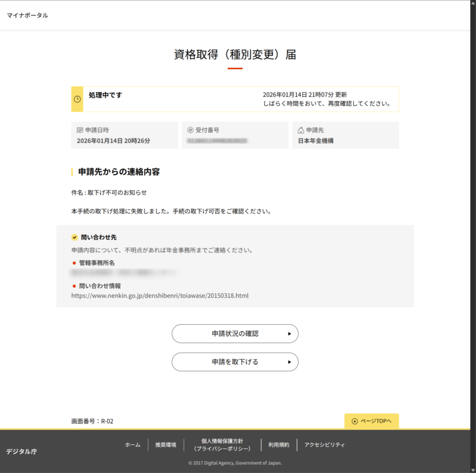Click the vertical scrollbar on right edge
The width and height of the screenshot is (476, 473).
[x=473, y=238]
